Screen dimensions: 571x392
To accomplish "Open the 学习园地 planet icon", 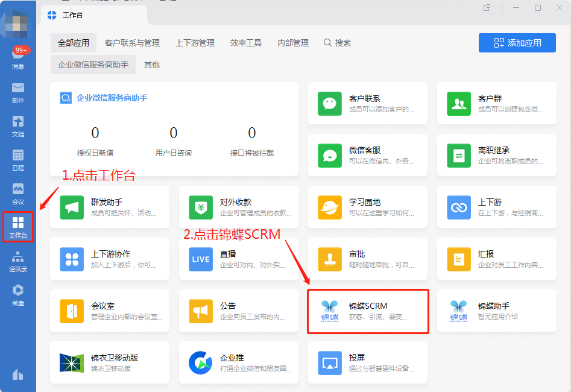I will point(330,207).
